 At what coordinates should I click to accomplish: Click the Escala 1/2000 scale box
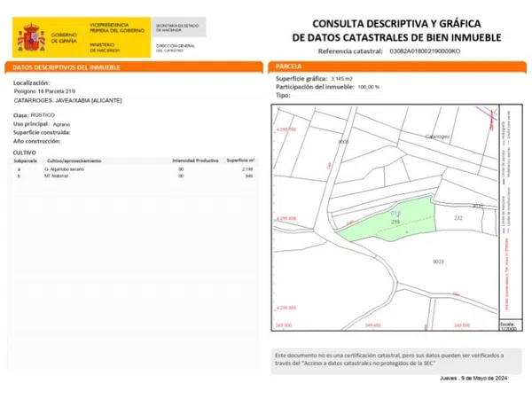(505, 326)
